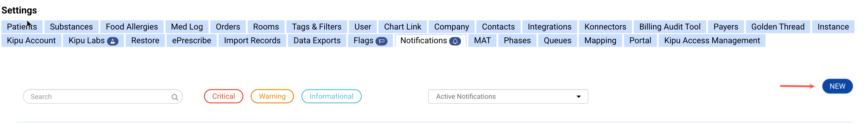
Task: Click the flask icon on Kipu Labs
Action: click(113, 41)
